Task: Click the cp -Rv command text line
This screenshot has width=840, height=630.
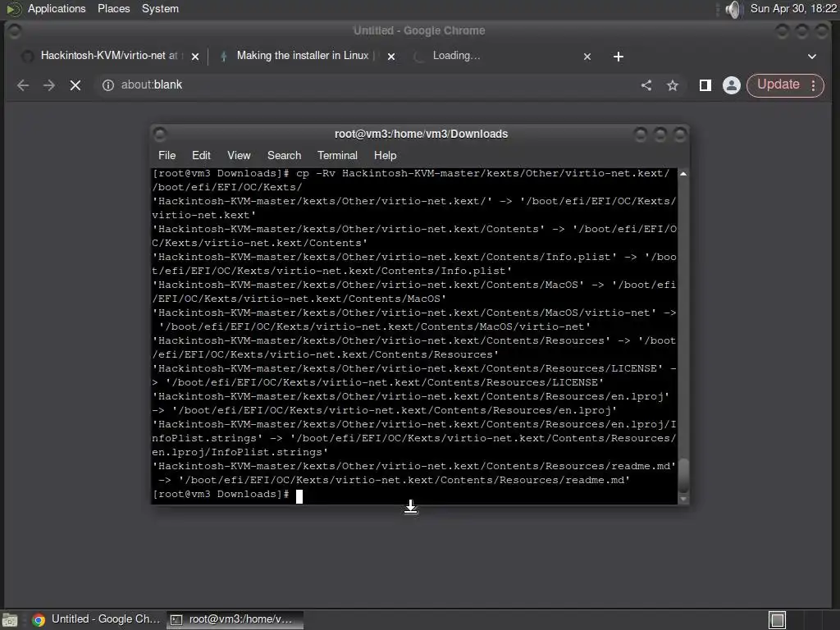Action: click(410, 174)
